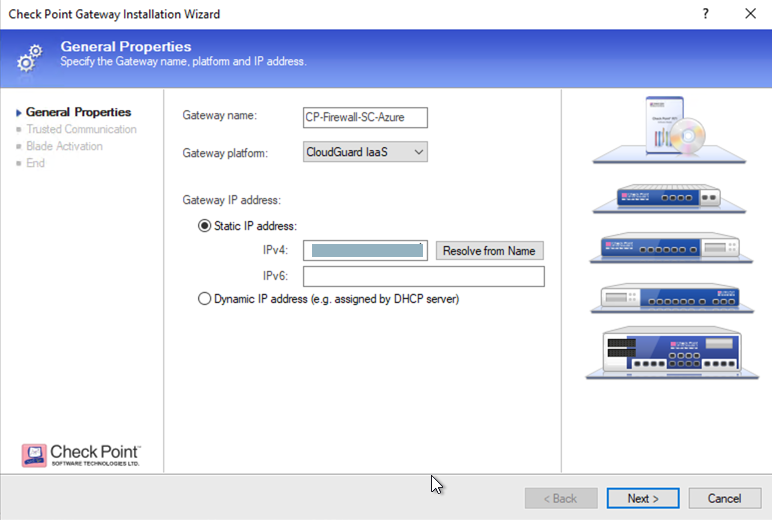Click the Cancel button

coord(724,498)
